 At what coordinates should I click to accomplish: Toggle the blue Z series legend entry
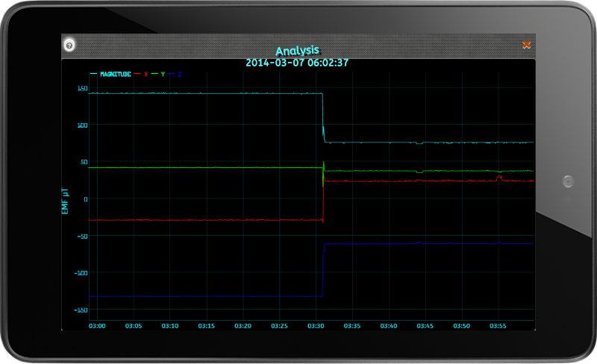[x=175, y=74]
